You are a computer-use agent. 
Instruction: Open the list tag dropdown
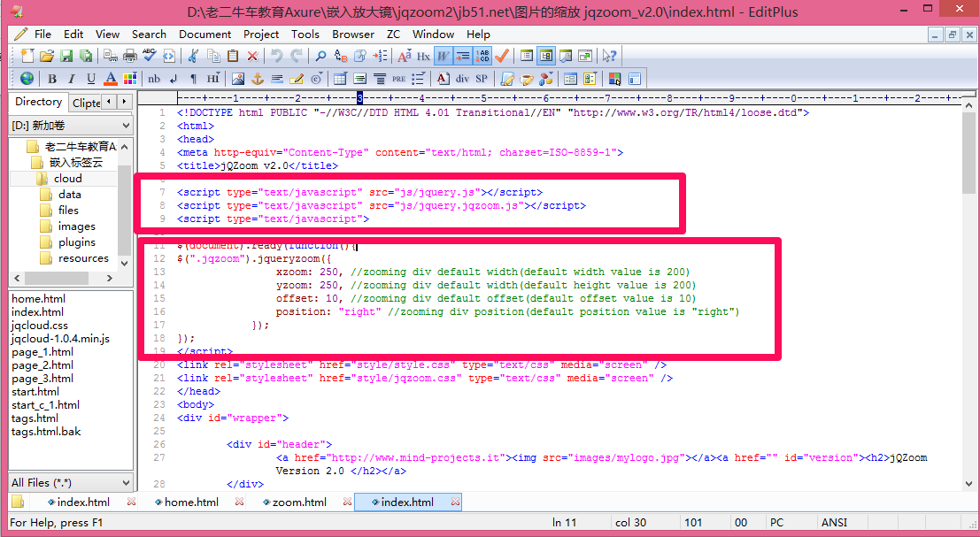pos(419,79)
